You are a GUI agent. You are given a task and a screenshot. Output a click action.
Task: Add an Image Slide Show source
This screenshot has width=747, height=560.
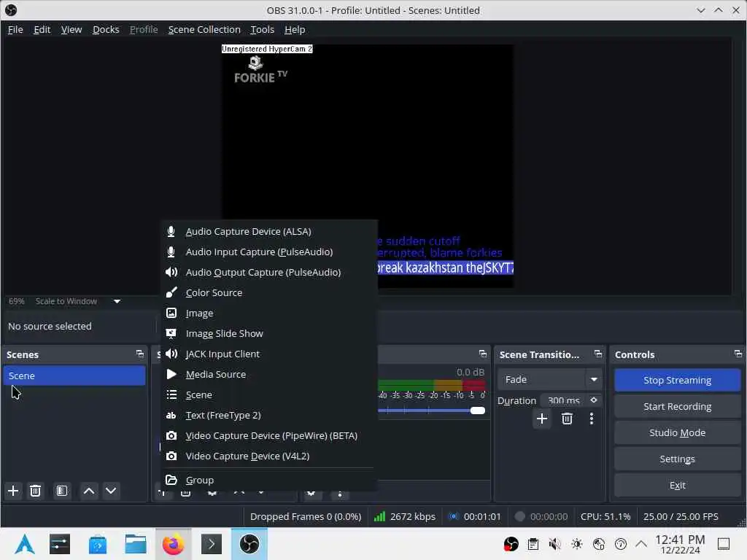[x=269, y=333]
